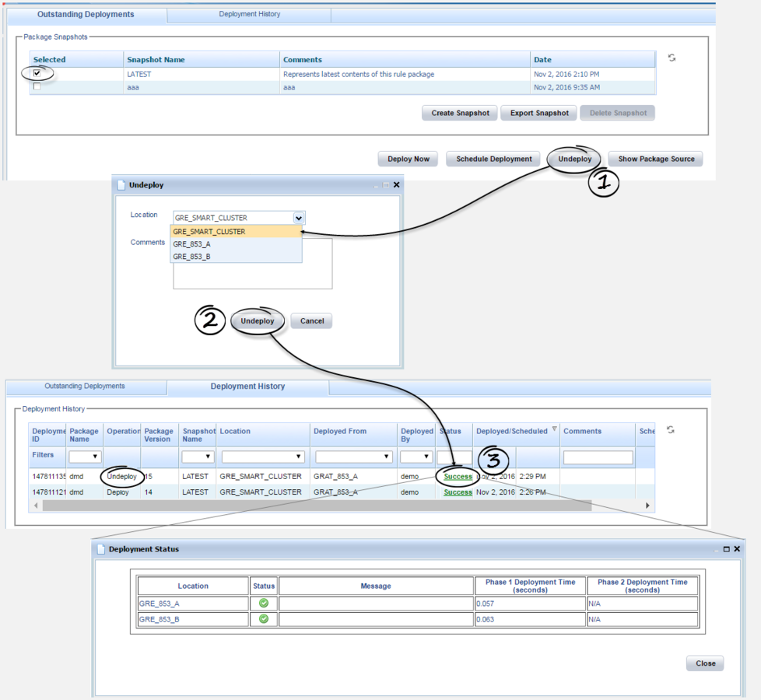Viewport: 761px width, 700px height.
Task: Open the Deployed By filter dropdown
Action: point(416,457)
